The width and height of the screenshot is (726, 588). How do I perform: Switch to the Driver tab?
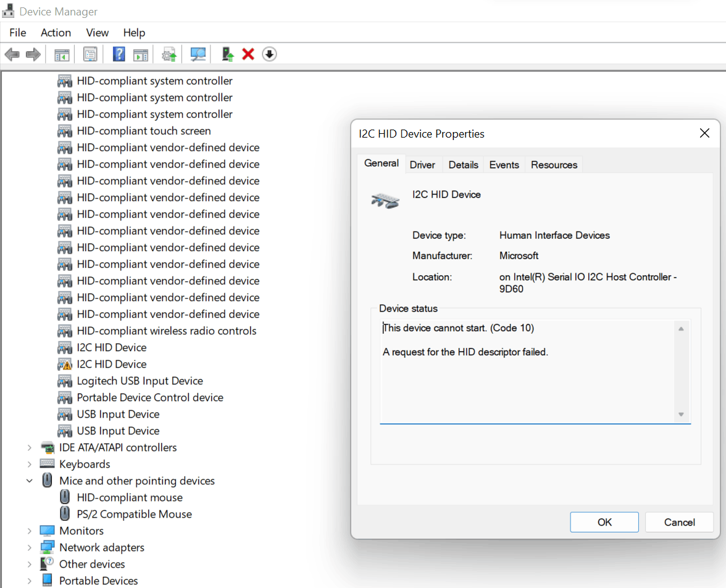(x=422, y=165)
